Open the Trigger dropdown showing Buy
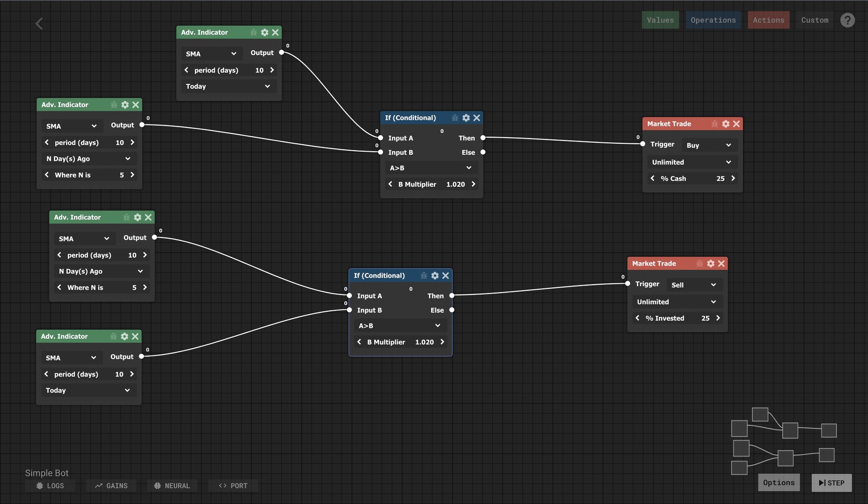The image size is (868, 504). 708,145
